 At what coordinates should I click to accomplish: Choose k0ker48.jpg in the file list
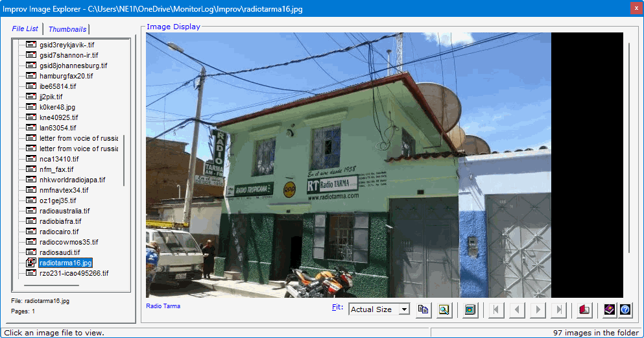coord(57,107)
